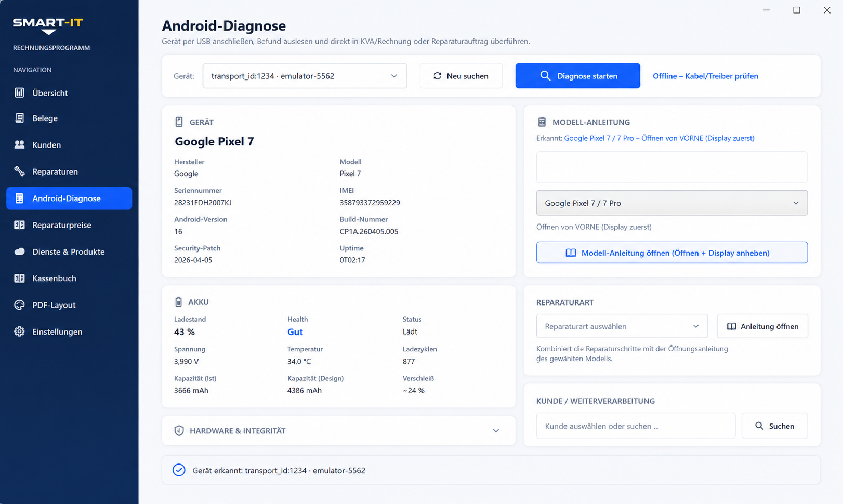Open Reparaturen in navigation
This screenshot has width=843, height=504.
[69, 171]
